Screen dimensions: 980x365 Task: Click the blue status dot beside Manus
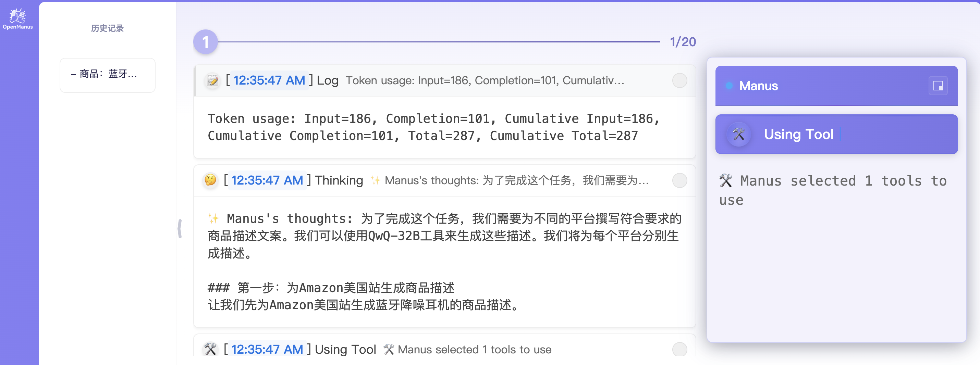coord(729,86)
